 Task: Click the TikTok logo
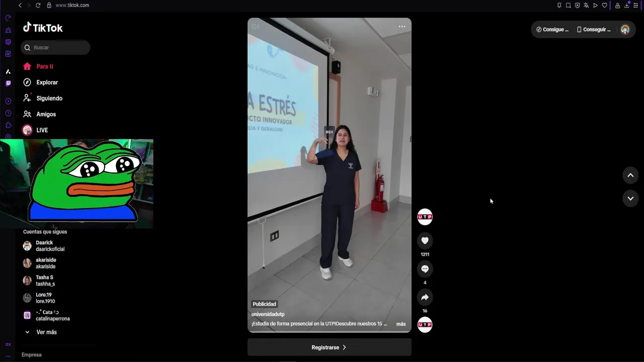pyautogui.click(x=43, y=28)
